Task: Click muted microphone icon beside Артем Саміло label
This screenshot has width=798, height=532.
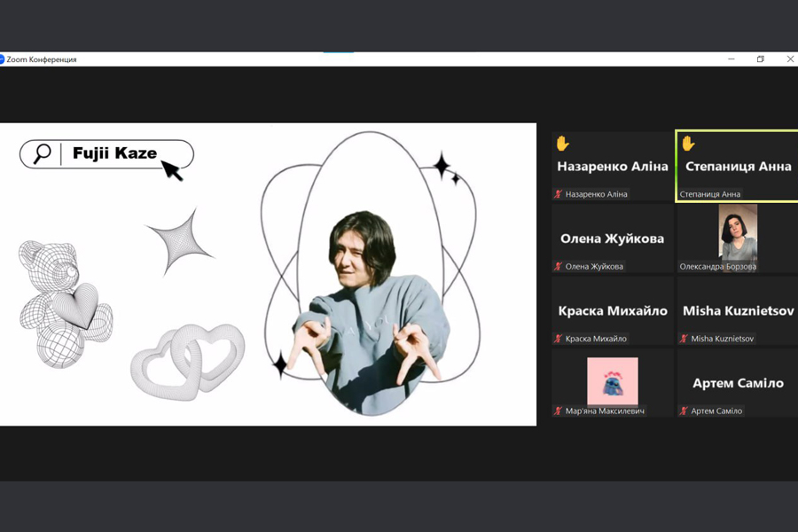Action: [684, 411]
